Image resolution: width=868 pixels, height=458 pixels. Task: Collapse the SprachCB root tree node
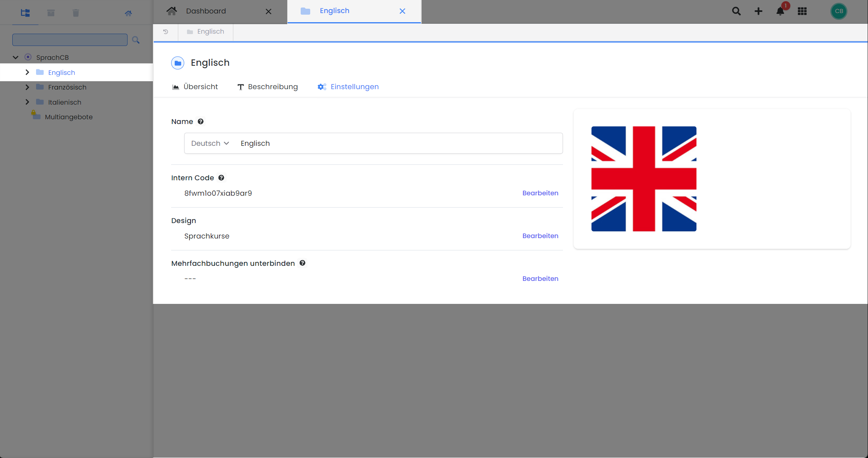15,57
